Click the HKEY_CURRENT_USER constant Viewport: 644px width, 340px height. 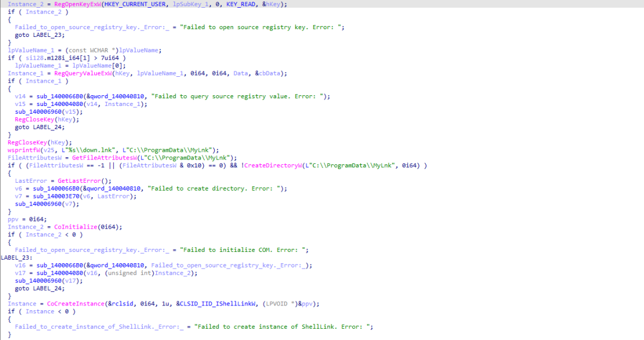(x=135, y=4)
